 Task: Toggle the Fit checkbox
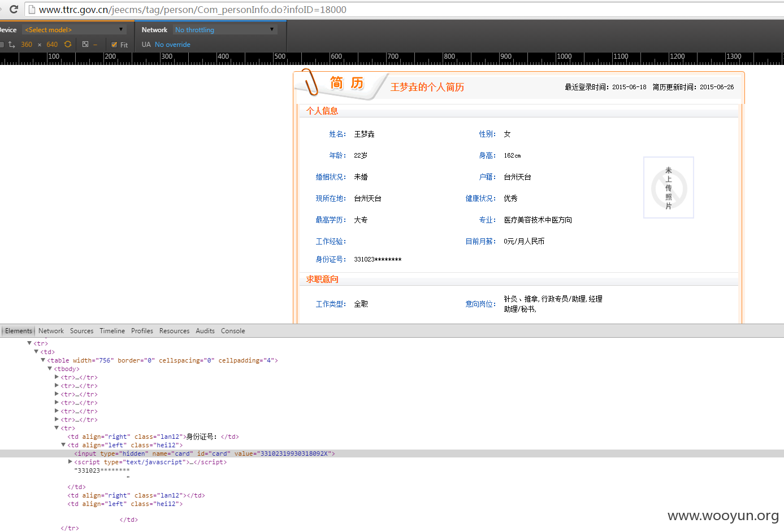point(114,45)
